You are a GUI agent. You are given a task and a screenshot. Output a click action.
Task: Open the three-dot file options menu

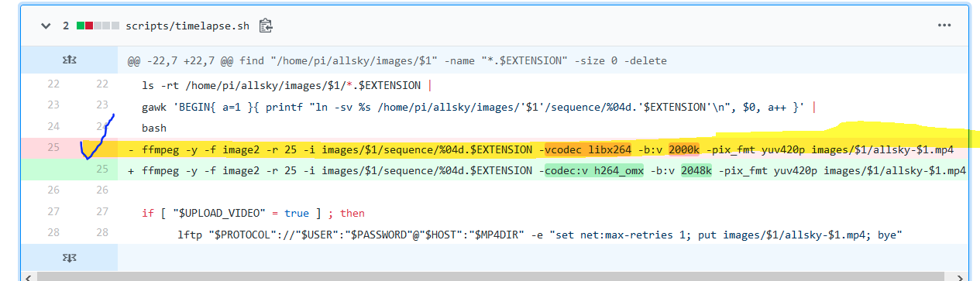944,26
